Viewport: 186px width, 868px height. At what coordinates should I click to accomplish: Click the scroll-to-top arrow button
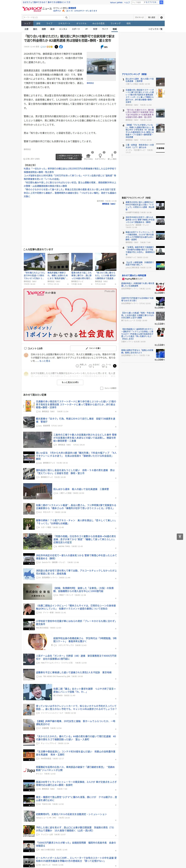[x=180, y=536]
